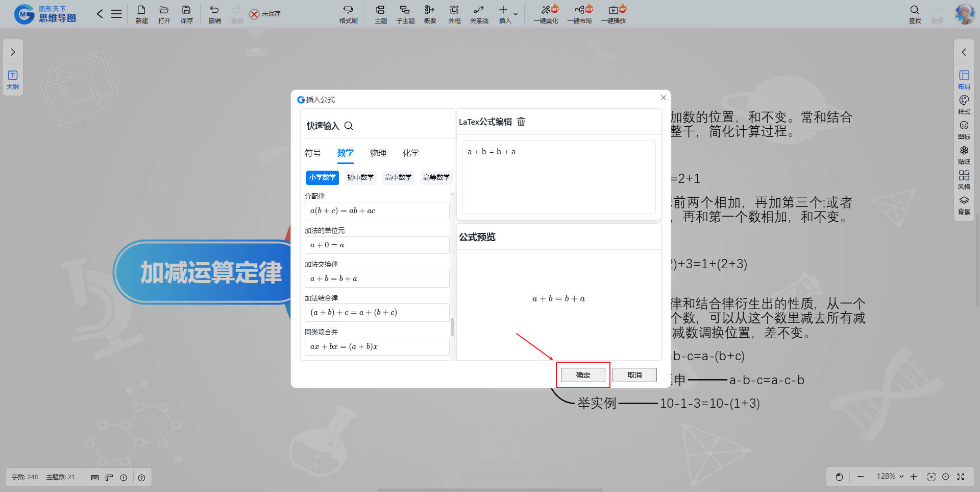This screenshot has height=492, width=980.
Task: Click the trash icon beside LaTeX公式编辑
Action: click(521, 122)
